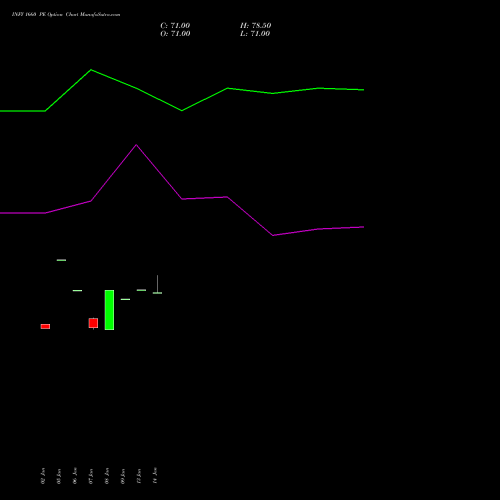The height and width of the screenshot is (500, 500).
Task: Click the 02 Jan date axis label
Action: point(43,476)
